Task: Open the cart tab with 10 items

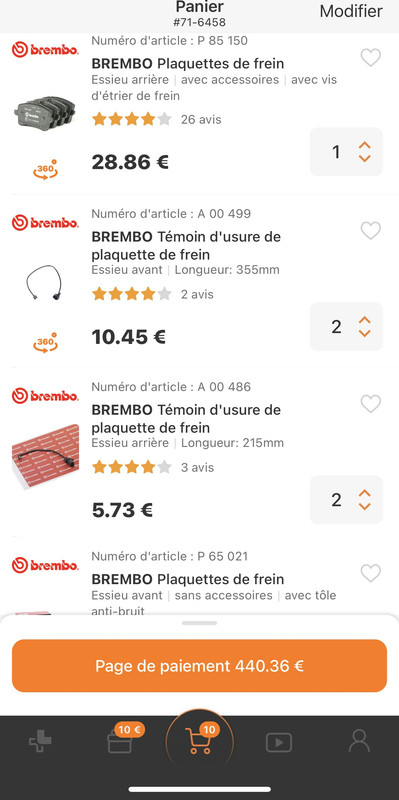Action: point(200,740)
